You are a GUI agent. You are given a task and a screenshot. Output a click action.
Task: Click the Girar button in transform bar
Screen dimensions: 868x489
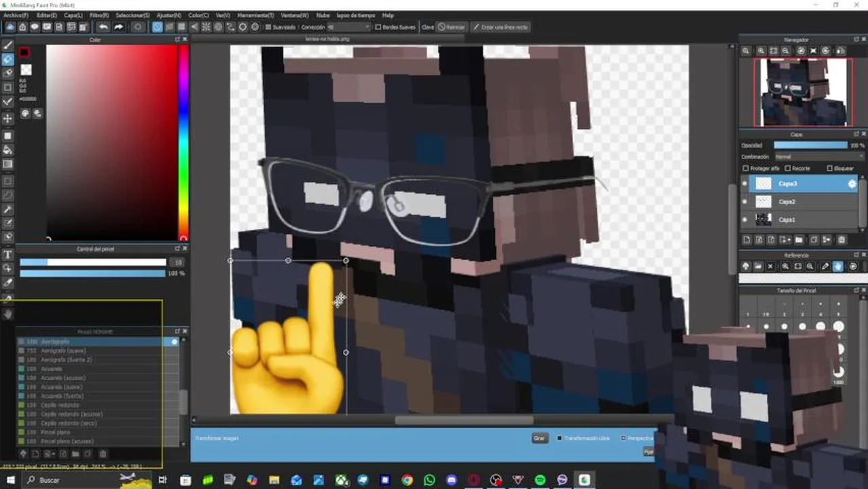click(539, 438)
